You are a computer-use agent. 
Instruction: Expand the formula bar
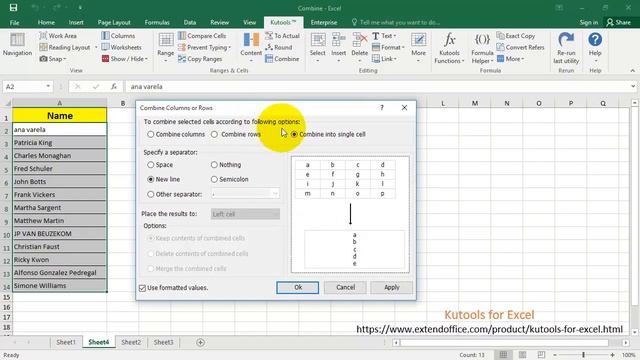point(633,86)
